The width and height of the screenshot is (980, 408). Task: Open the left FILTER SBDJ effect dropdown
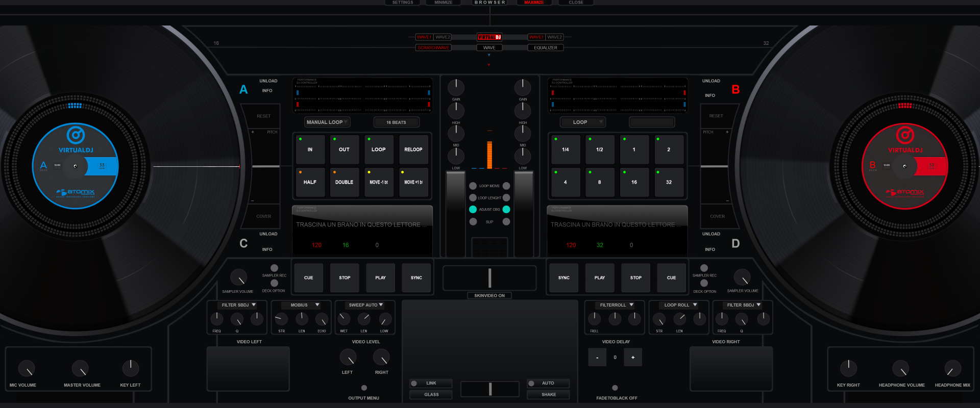coord(238,305)
